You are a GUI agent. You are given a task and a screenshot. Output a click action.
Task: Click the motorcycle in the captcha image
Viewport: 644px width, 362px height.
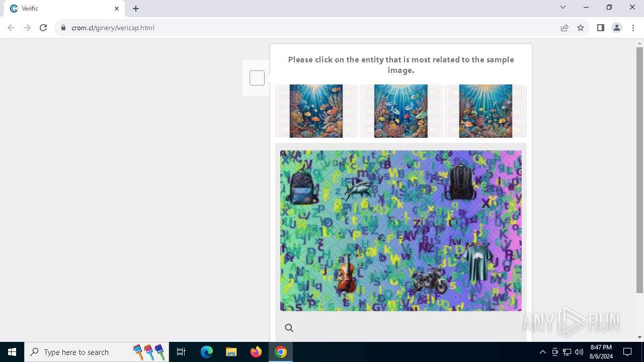pos(429,280)
